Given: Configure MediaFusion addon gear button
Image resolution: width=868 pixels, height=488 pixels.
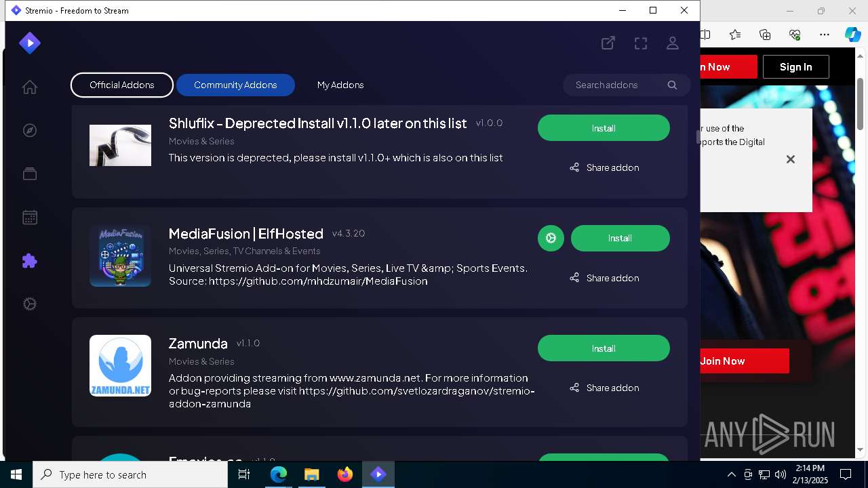Looking at the screenshot, I should [x=551, y=239].
